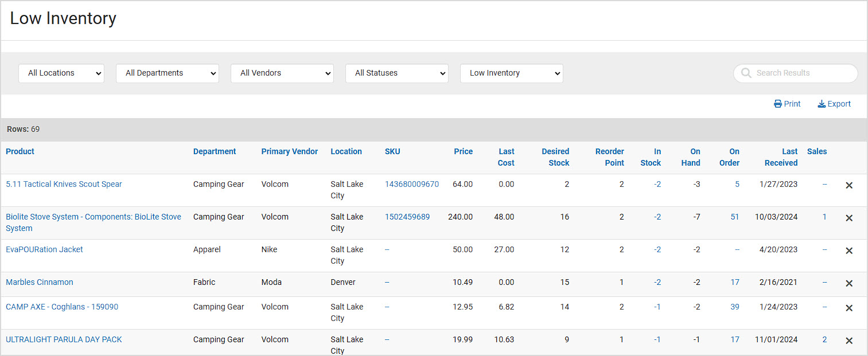Open the Marbles Cinnamon product

40,282
